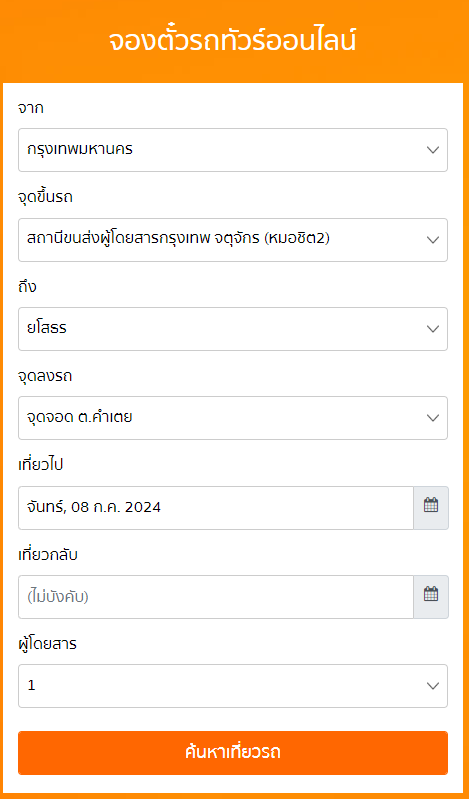This screenshot has height=799, width=469.
Task: Click the chevron arrow in the ผู้โดยสาร field
Action: [433, 686]
